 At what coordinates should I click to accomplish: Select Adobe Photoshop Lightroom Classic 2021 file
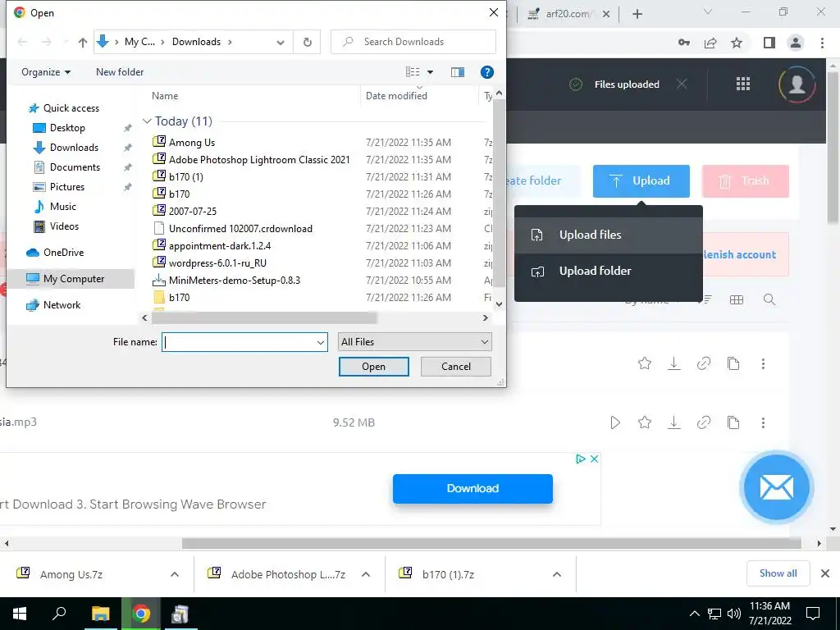pyautogui.click(x=258, y=160)
